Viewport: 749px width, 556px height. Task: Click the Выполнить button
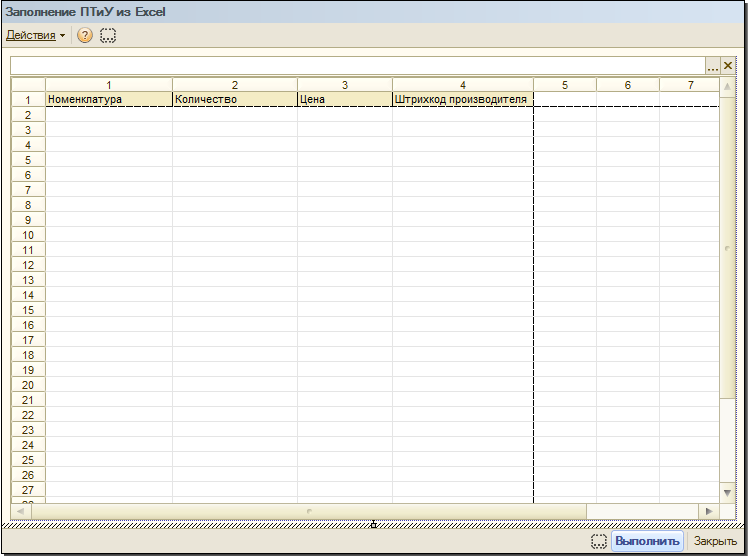647,541
